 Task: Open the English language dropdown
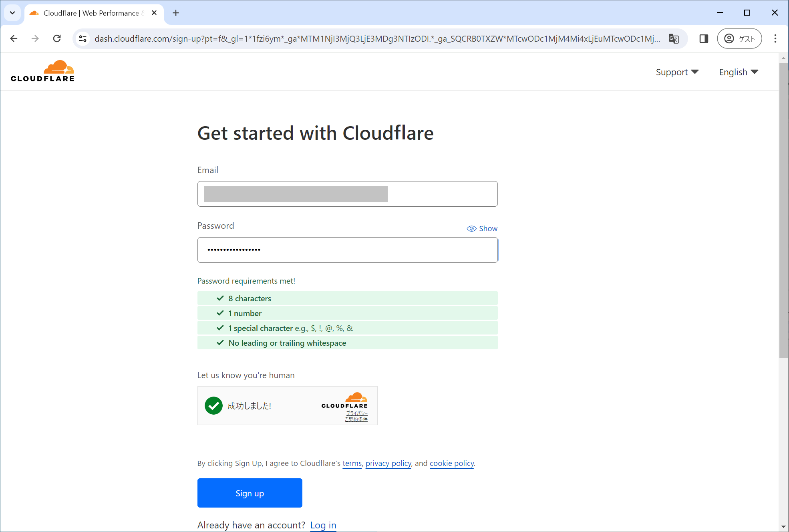coord(738,72)
